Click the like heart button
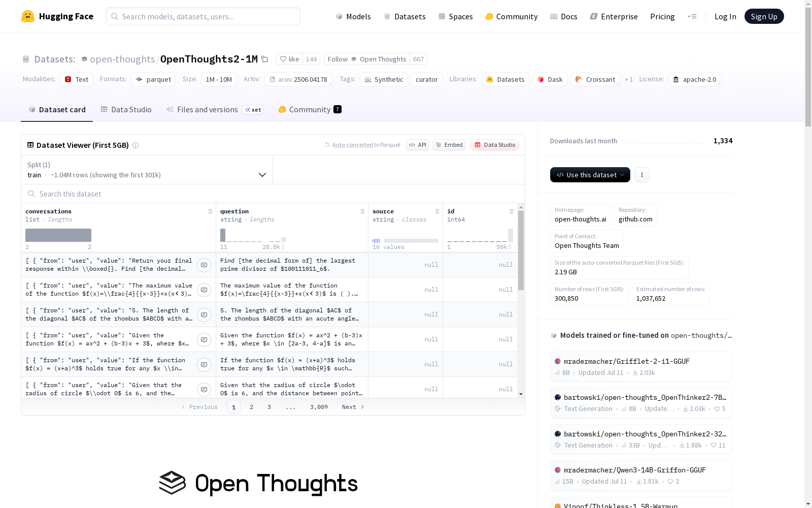812x508 pixels. point(290,59)
